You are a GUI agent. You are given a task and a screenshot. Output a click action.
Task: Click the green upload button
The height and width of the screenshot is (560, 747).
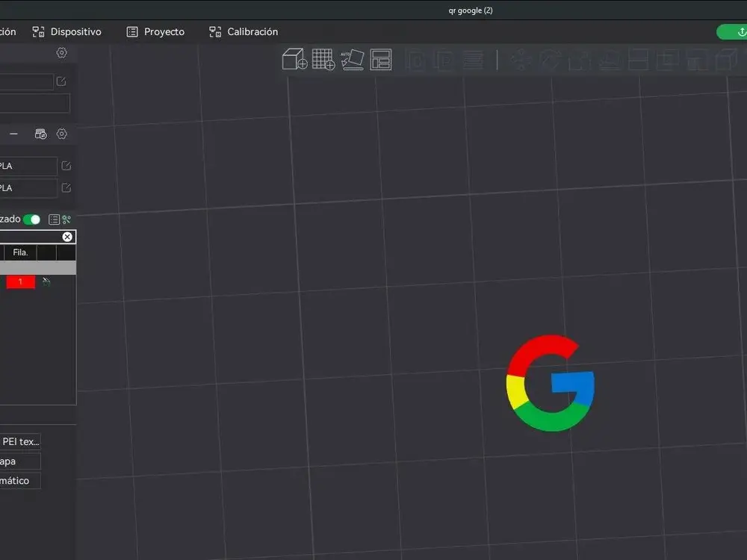[x=732, y=32]
